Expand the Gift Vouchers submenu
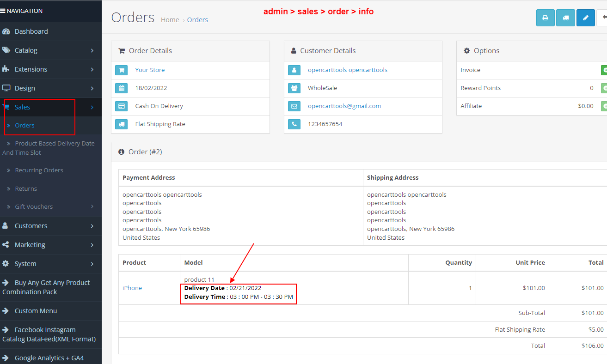Viewport: 607px width, 364px height. point(33,207)
